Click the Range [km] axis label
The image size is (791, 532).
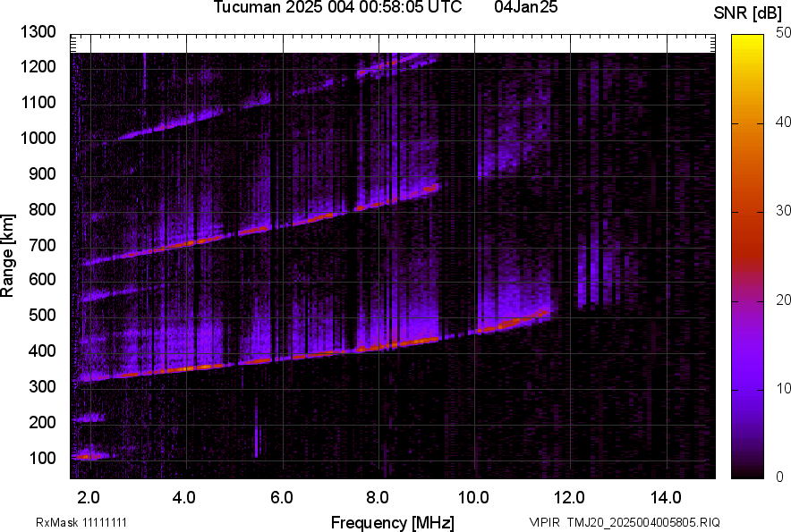click(x=8, y=255)
